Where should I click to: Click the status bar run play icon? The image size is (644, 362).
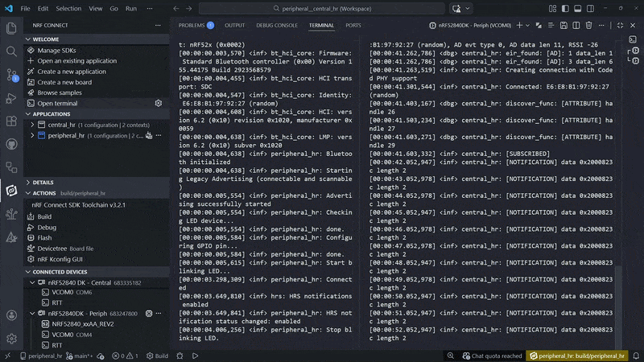click(196, 356)
